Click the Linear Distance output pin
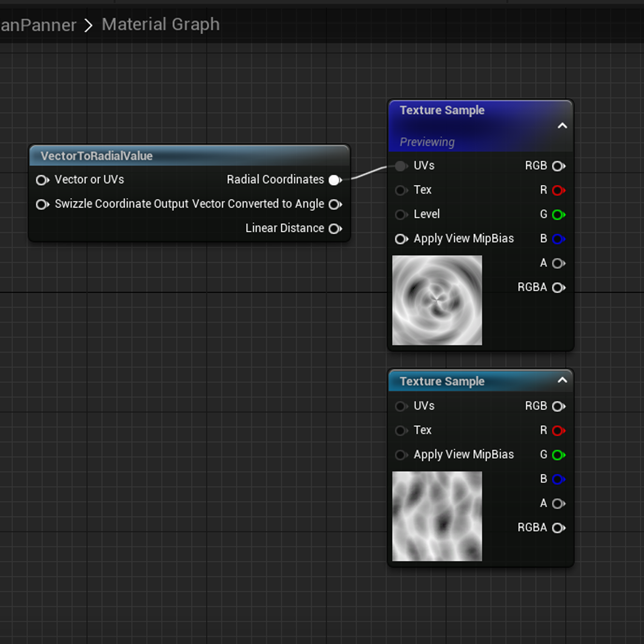The width and height of the screenshot is (644, 644). pyautogui.click(x=334, y=229)
